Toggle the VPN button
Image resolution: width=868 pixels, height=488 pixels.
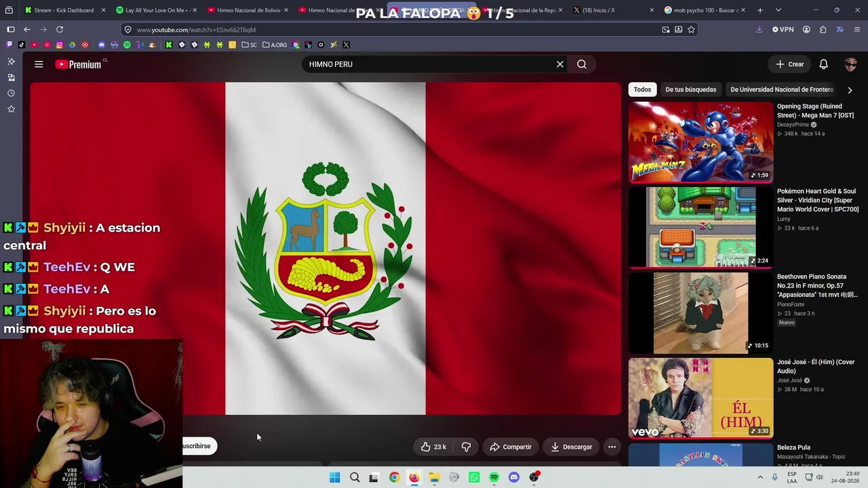tap(783, 30)
